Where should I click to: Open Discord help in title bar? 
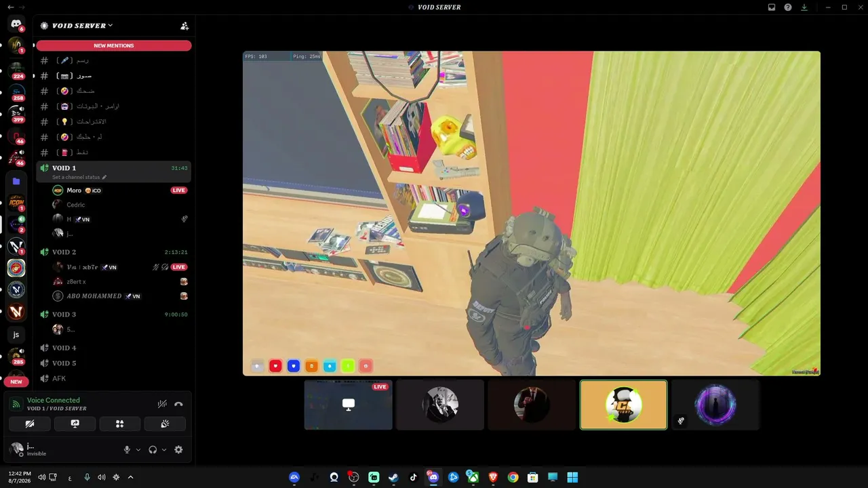[x=788, y=7]
